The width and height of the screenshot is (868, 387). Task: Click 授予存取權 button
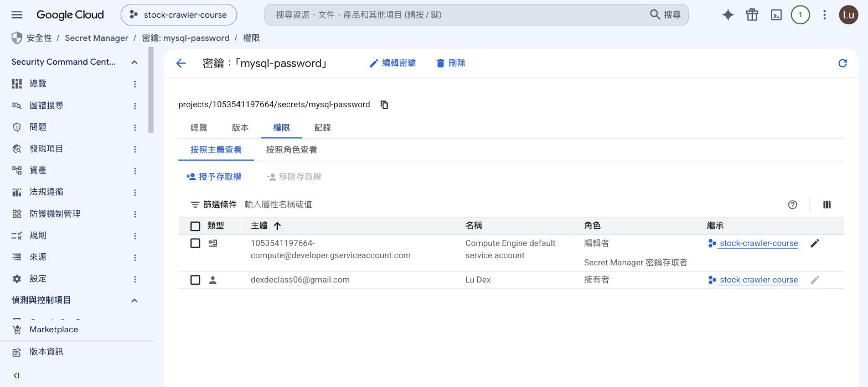[214, 177]
